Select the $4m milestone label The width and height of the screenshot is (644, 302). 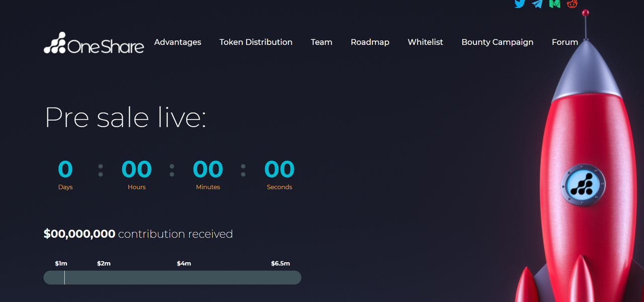tap(184, 263)
